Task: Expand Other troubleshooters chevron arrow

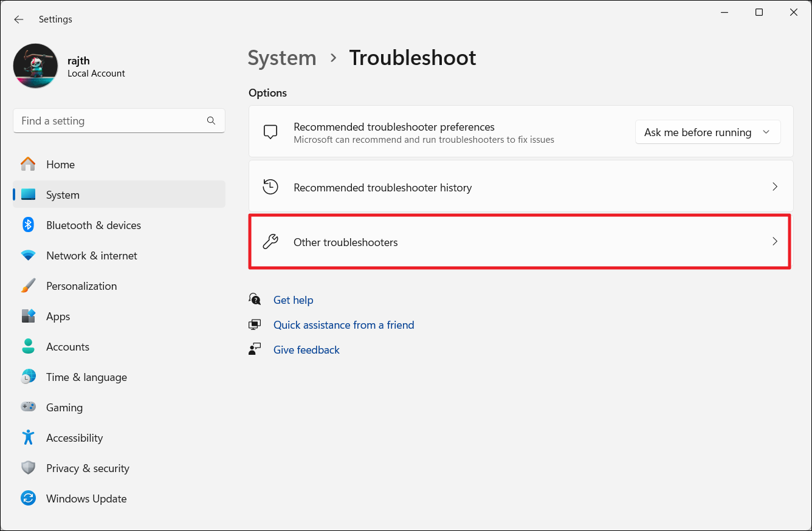Action: (774, 242)
